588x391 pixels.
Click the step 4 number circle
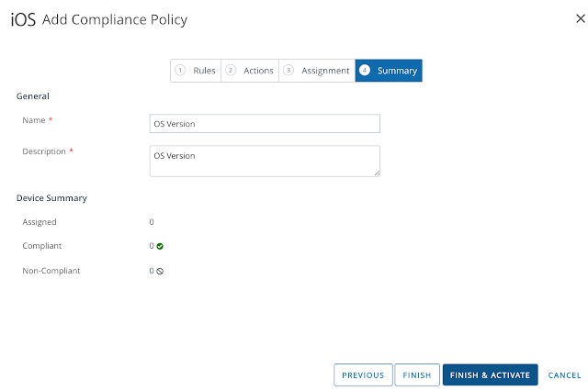(x=365, y=71)
